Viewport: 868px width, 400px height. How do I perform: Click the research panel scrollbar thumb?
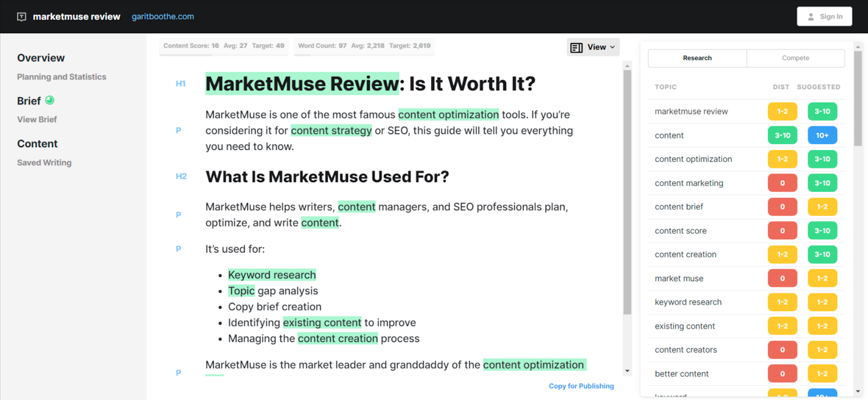point(858,99)
